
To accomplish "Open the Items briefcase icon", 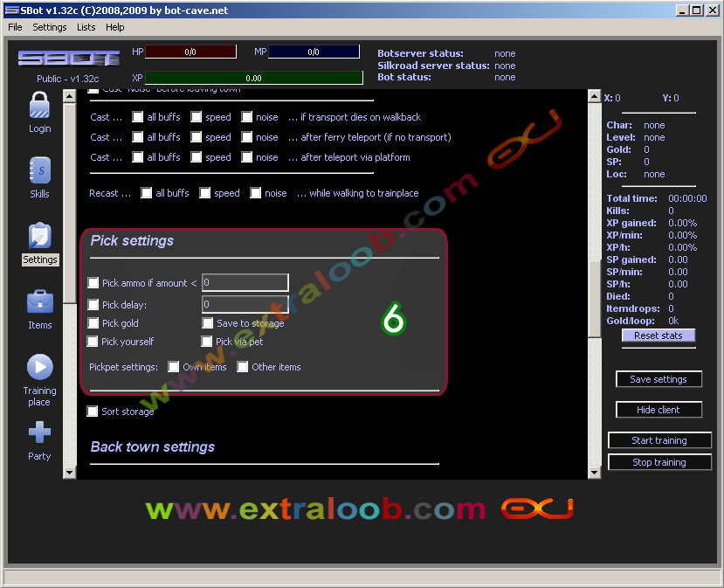I will (40, 301).
